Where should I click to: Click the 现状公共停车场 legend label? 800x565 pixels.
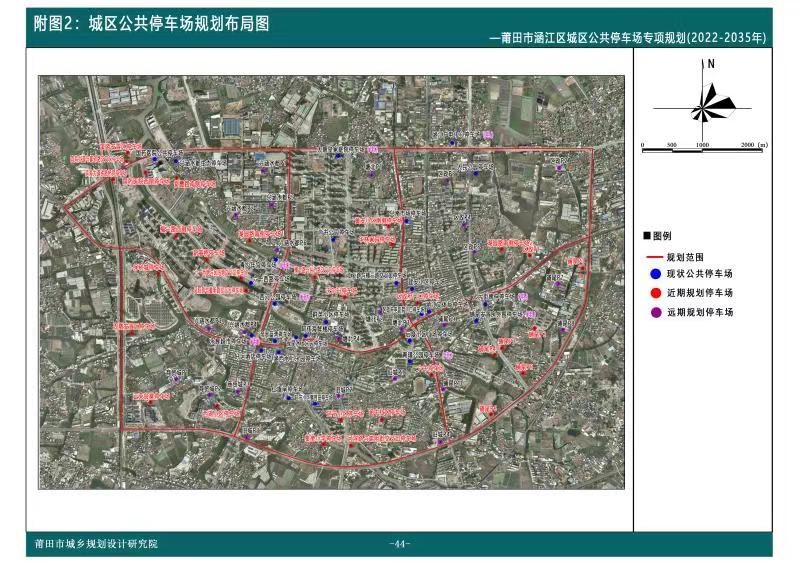[x=699, y=273]
